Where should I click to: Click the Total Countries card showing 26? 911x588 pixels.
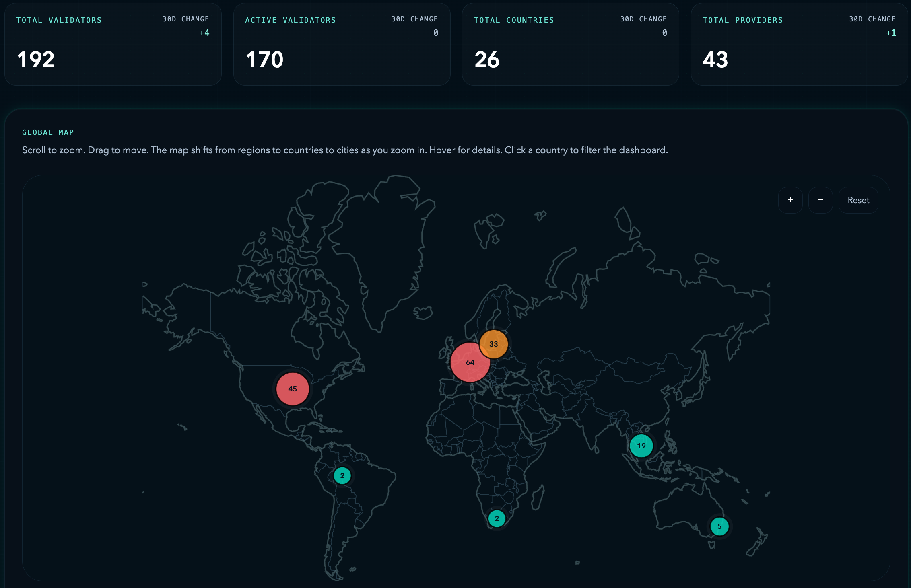coord(570,44)
